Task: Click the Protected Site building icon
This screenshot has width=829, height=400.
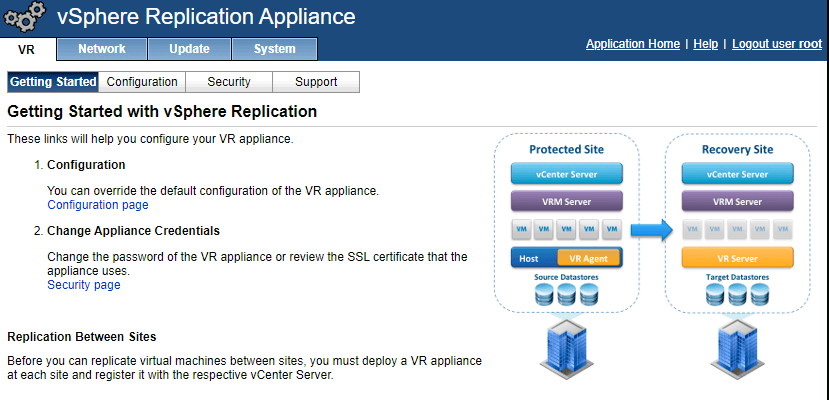Action: click(x=567, y=347)
